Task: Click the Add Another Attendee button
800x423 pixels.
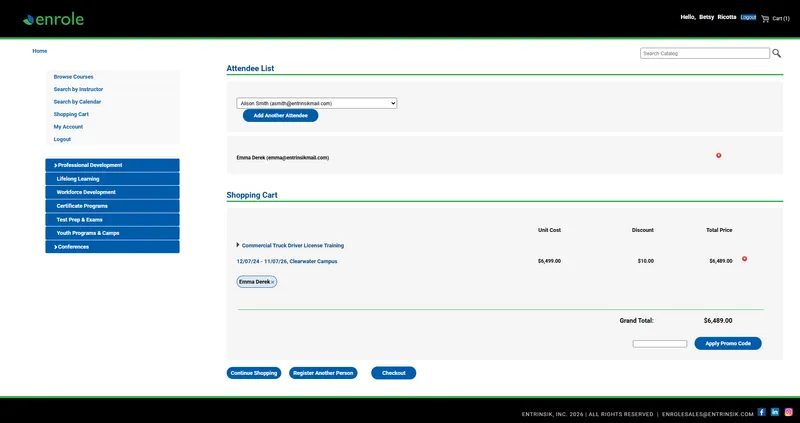Action: click(281, 116)
